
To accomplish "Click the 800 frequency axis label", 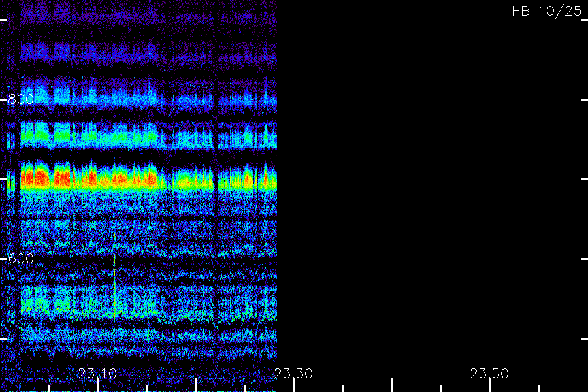I will tap(21, 99).
